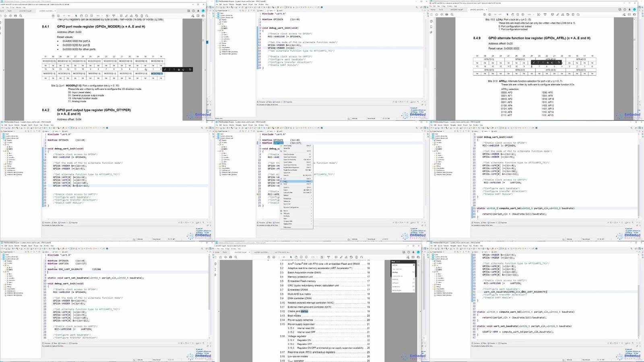Select Preferences at bottom of the context menu
Screen dimensions: 644x362
point(296,227)
